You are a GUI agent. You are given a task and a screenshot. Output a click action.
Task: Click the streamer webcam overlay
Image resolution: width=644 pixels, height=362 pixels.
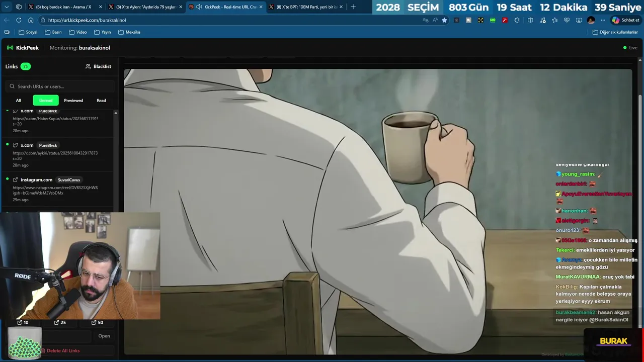[x=80, y=265]
